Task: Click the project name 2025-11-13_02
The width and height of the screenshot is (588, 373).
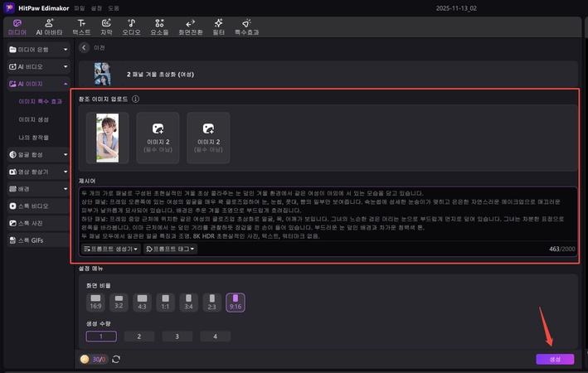Action: [x=456, y=8]
